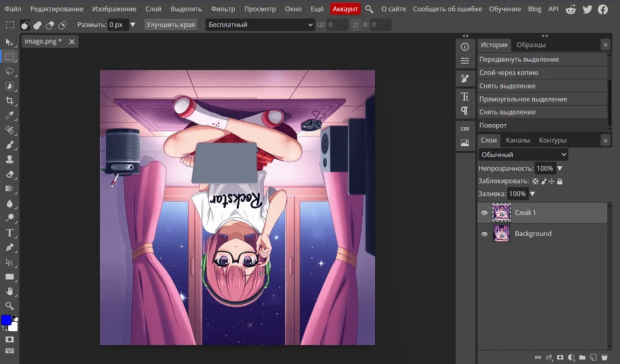The width and height of the screenshot is (620, 364).
Task: Choose the Zoom magnifier tool
Action: 9,306
